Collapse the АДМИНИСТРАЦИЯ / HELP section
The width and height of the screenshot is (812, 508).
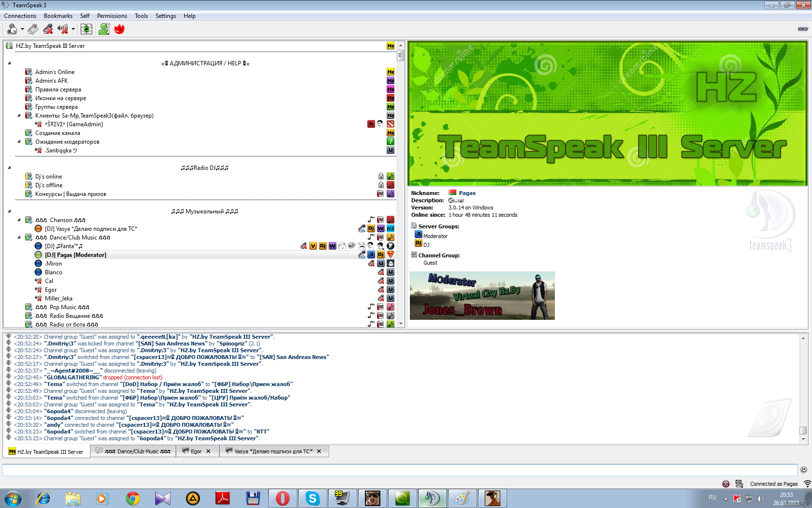pyautogui.click(x=9, y=63)
